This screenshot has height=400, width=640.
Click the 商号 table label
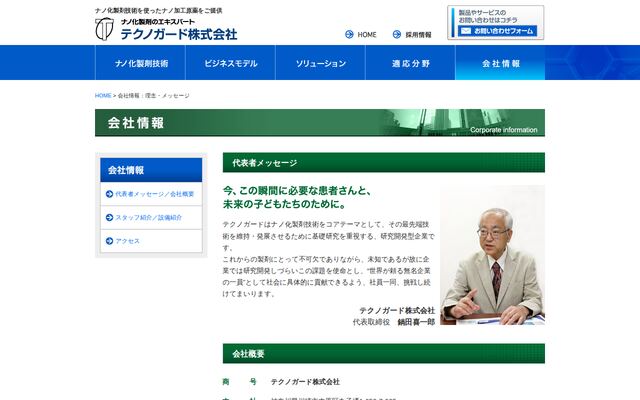(x=240, y=382)
